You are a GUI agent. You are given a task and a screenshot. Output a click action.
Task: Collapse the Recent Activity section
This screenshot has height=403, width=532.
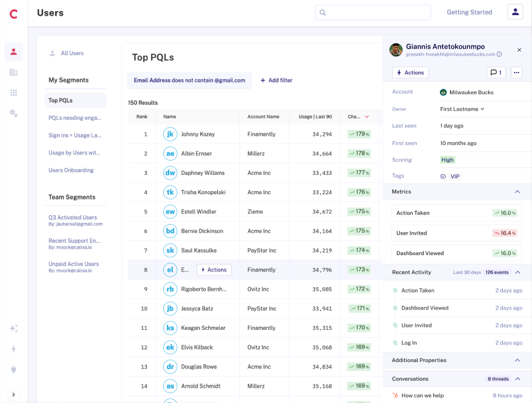tap(517, 273)
